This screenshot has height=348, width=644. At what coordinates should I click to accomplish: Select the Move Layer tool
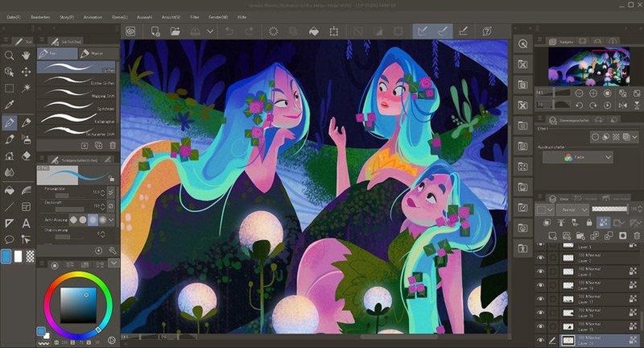[26, 72]
